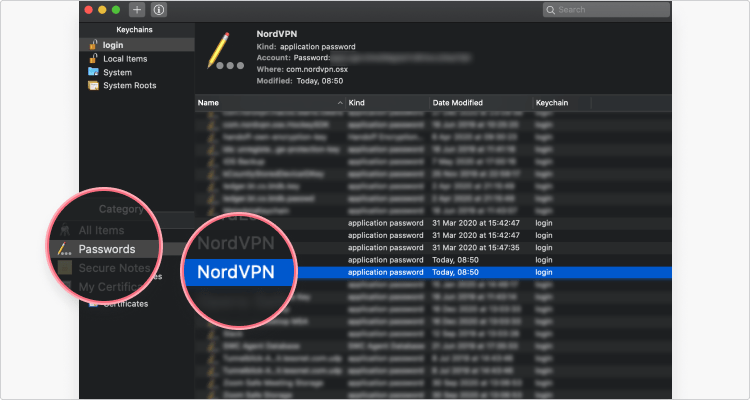This screenshot has width=750, height=400.
Task: Click 'Kind: application password' in item details
Action: (306, 47)
